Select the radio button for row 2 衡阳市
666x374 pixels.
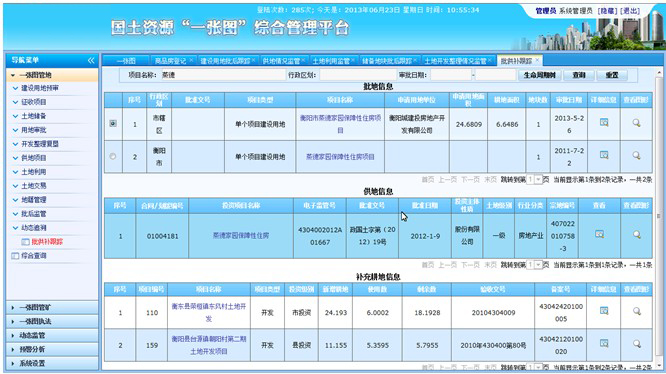tap(113, 156)
